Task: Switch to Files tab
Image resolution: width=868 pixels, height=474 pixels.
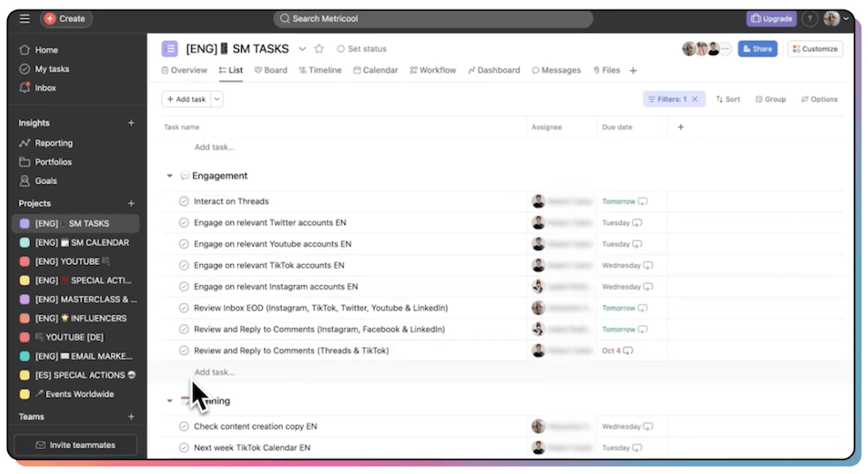Action: click(x=607, y=70)
